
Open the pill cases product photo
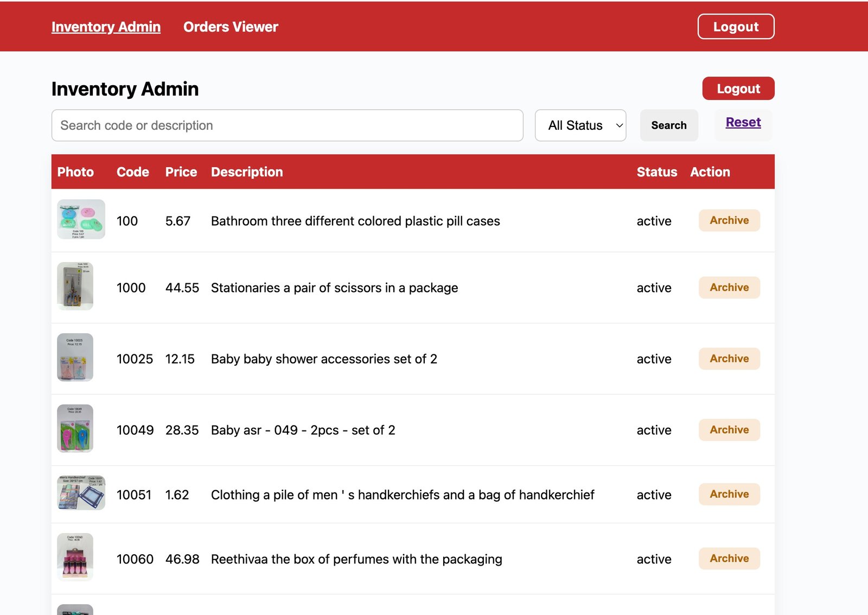(81, 219)
